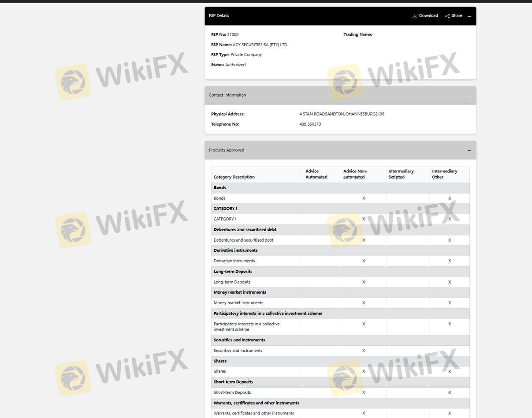Click Long-term Deposits Intermediary Other X cell
Viewport: 532px width, 418px height.
coord(450,282)
